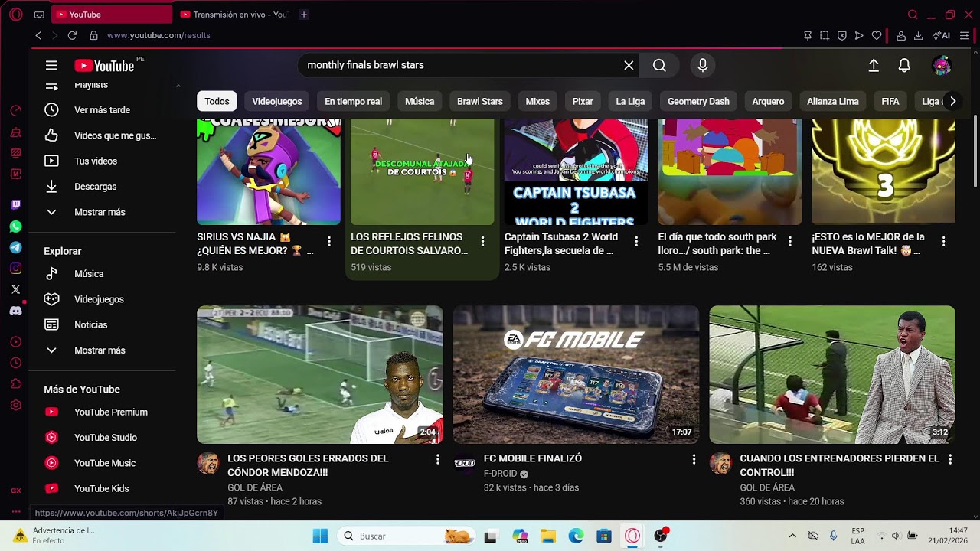
Task: Open options for Cóndor Mendoza video
Action: tap(438, 459)
